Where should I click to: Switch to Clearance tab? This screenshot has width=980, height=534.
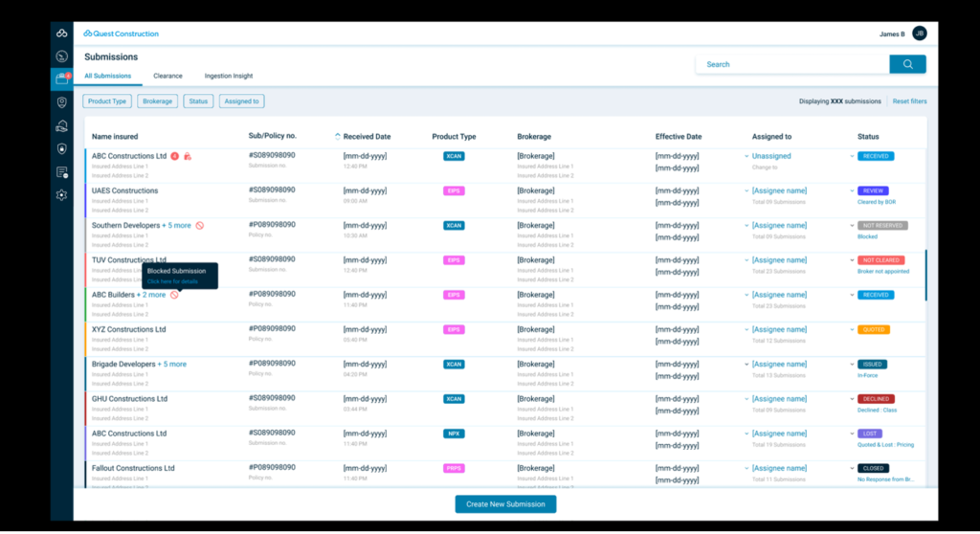168,76
